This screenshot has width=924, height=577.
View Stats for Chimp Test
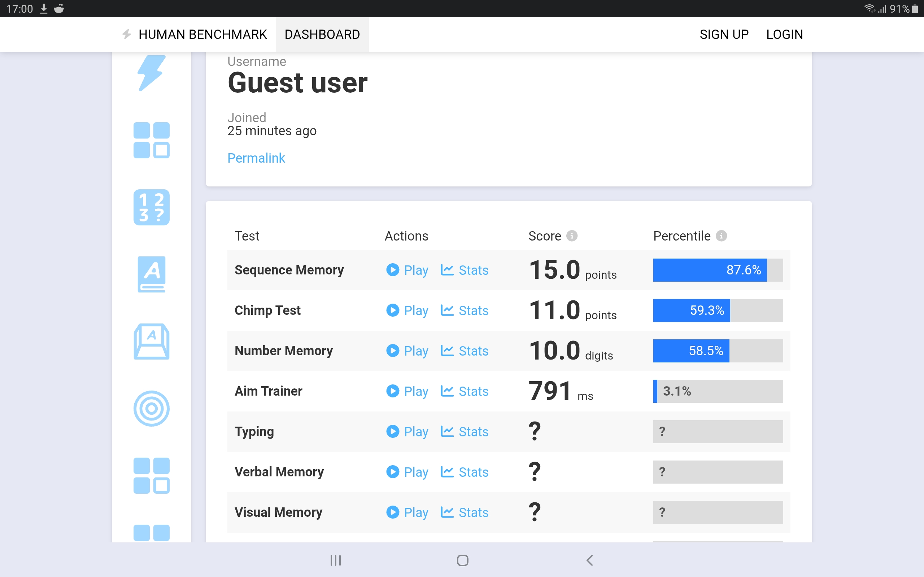click(x=464, y=310)
